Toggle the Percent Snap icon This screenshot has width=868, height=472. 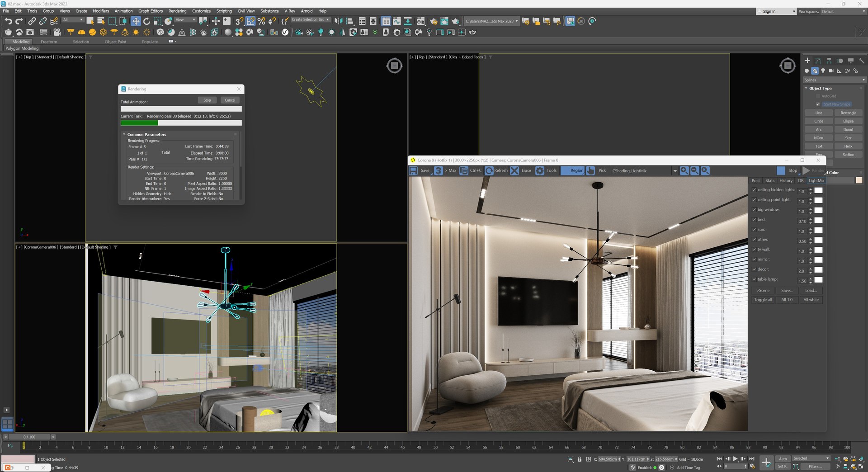pyautogui.click(x=261, y=21)
